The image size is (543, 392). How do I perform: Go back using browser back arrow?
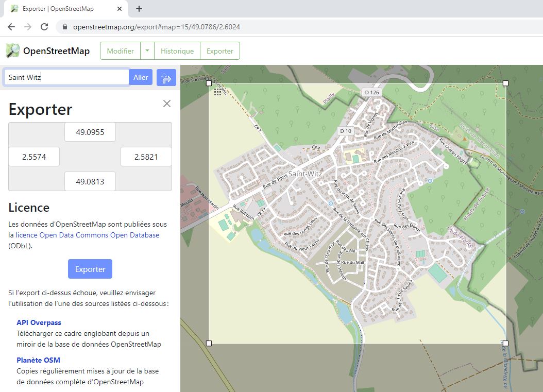tap(11, 27)
